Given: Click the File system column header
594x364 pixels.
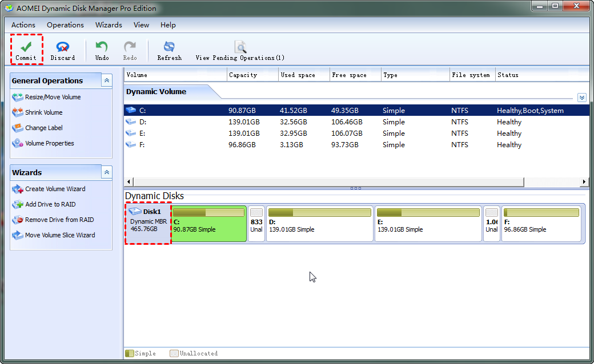Looking at the screenshot, I should click(472, 75).
